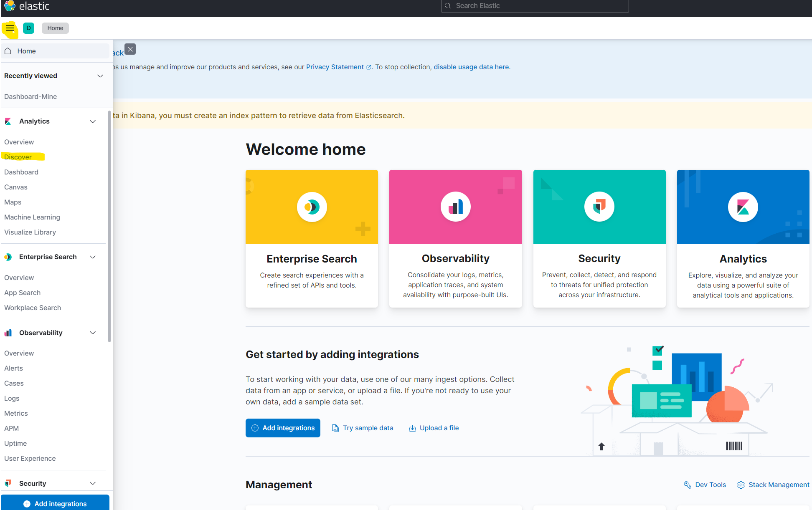Screen dimensions: 812x510
Task: Collapse the Security navigation group
Action: point(93,483)
